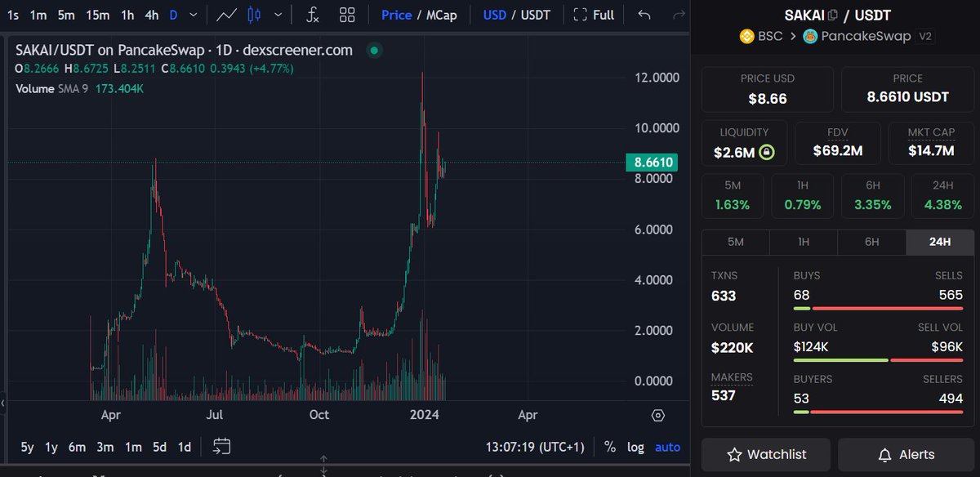
Task: Click the FDV $69.2M box
Action: pyautogui.click(x=837, y=143)
